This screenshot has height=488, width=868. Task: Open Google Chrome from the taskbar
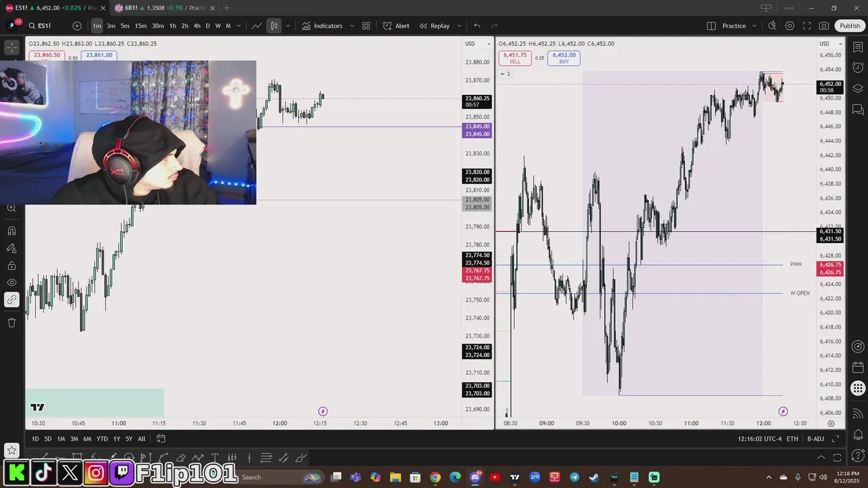435,477
